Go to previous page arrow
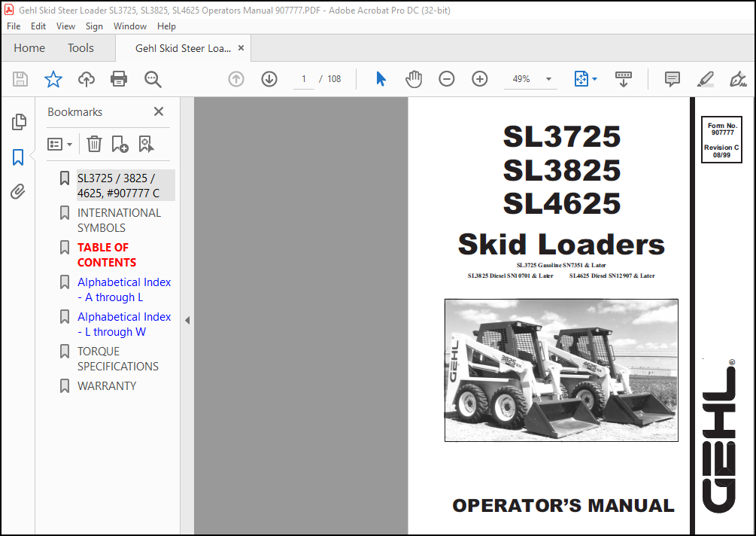Viewport: 756px width, 536px height. point(235,78)
